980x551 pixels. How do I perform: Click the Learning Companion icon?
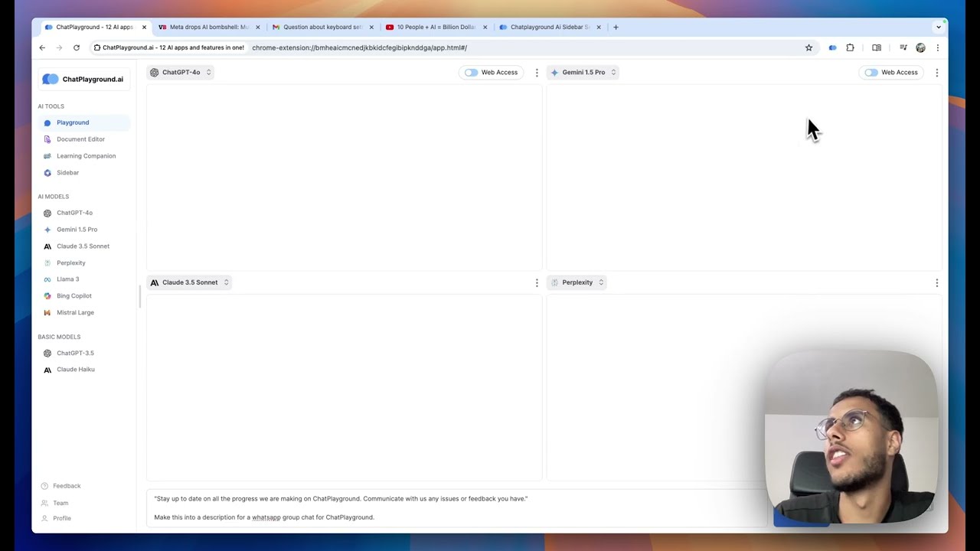pyautogui.click(x=47, y=156)
